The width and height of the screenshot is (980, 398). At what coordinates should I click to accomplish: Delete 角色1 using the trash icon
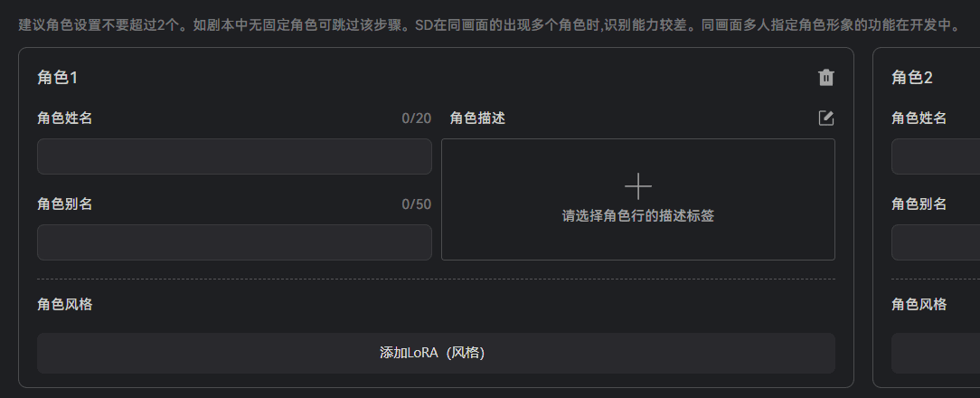[825, 78]
